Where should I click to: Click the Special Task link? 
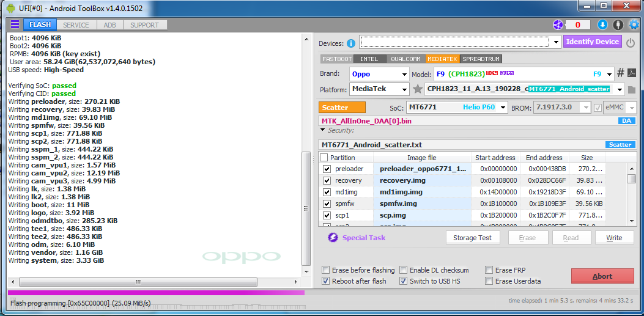point(364,238)
